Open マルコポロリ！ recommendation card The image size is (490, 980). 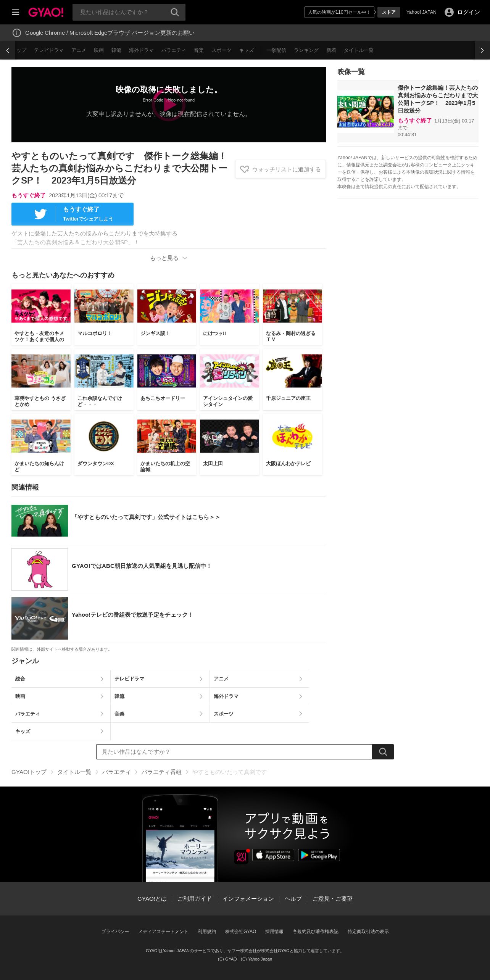[104, 314]
